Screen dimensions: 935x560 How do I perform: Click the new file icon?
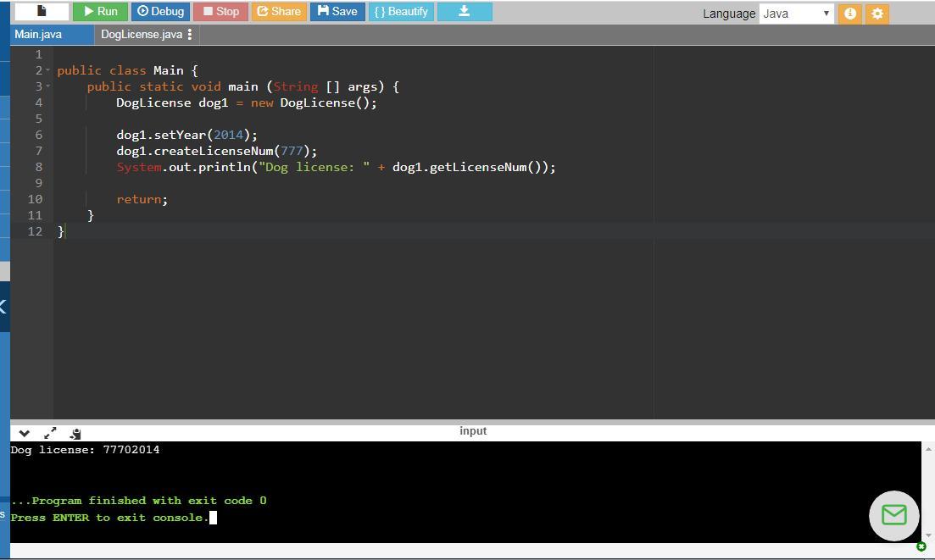(42, 11)
